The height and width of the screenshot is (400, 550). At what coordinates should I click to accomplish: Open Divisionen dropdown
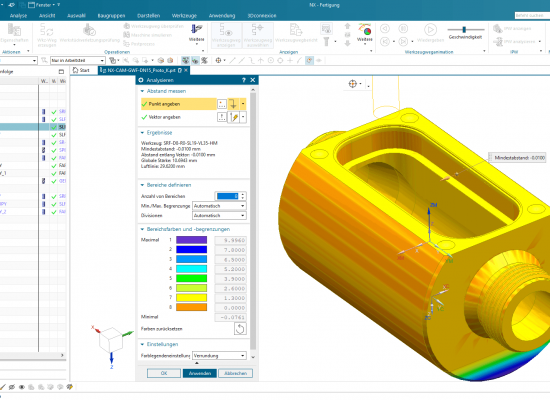point(219,215)
